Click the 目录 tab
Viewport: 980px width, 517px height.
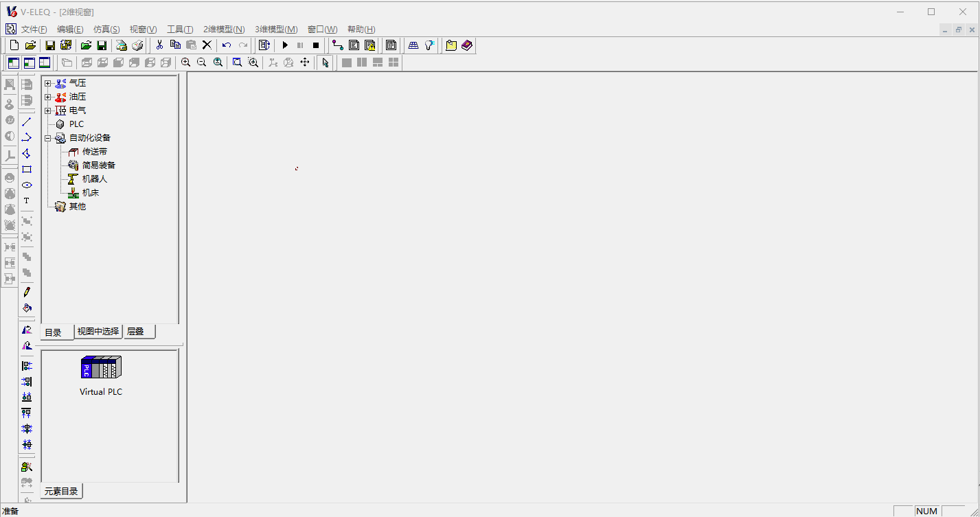click(x=56, y=332)
